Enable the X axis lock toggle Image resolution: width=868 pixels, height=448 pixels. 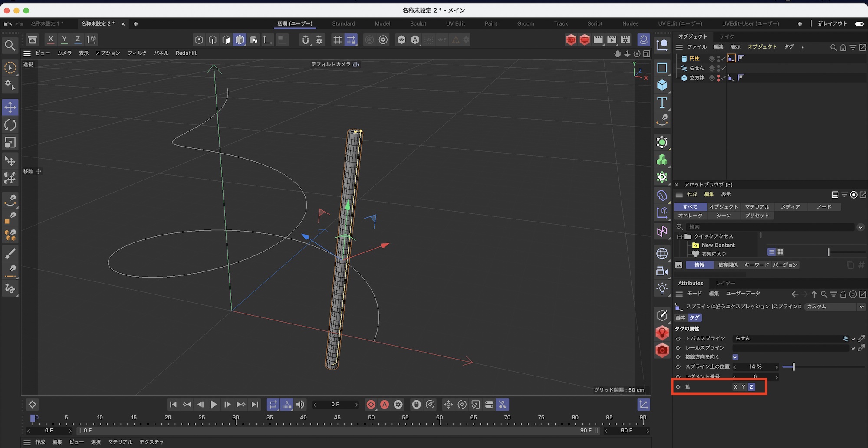[50, 39]
